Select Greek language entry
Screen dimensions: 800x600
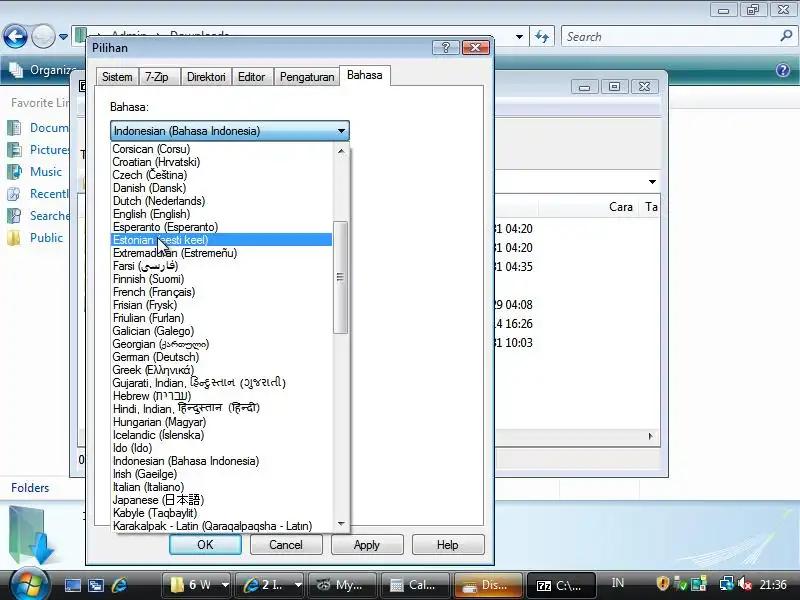221,370
